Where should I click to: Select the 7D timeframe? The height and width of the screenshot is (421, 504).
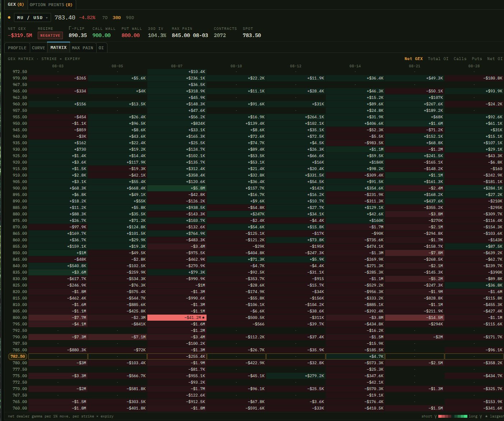(x=105, y=18)
